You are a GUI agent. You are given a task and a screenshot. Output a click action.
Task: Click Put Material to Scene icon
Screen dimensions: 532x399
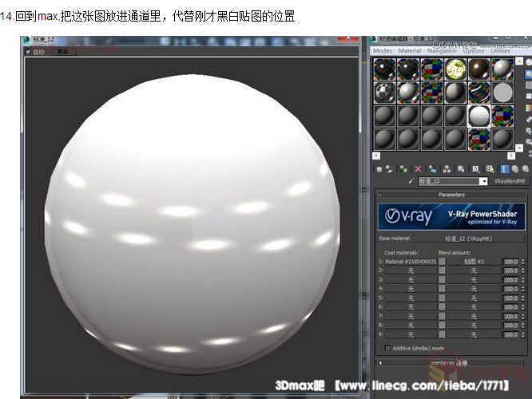click(389, 169)
